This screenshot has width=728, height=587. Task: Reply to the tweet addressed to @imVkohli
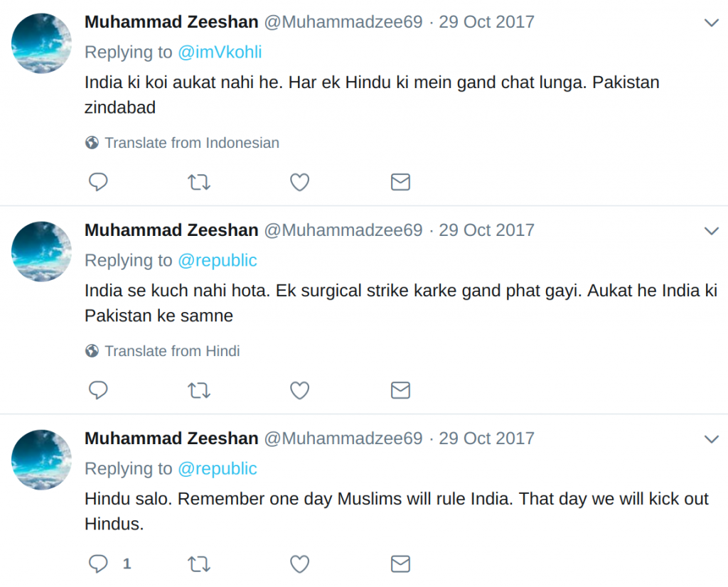[98, 182]
